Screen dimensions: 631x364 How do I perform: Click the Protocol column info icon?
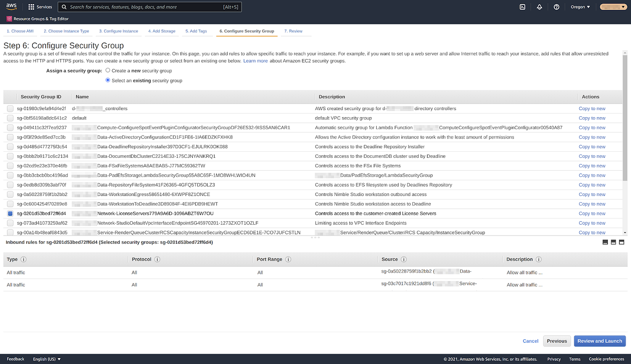click(x=157, y=259)
